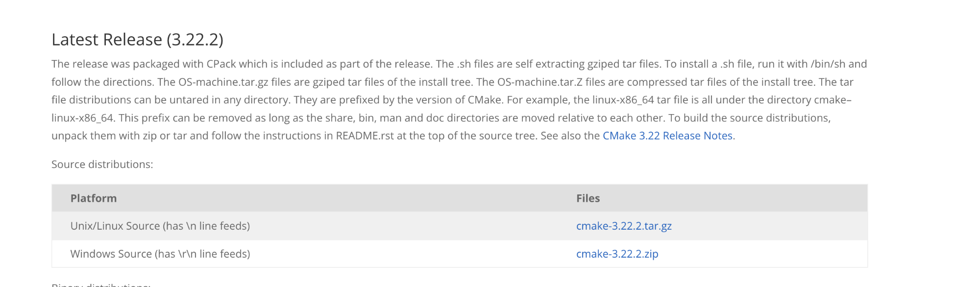Download cmake-3.22.2.tar.gz source archive
The width and height of the screenshot is (980, 287).
point(624,226)
